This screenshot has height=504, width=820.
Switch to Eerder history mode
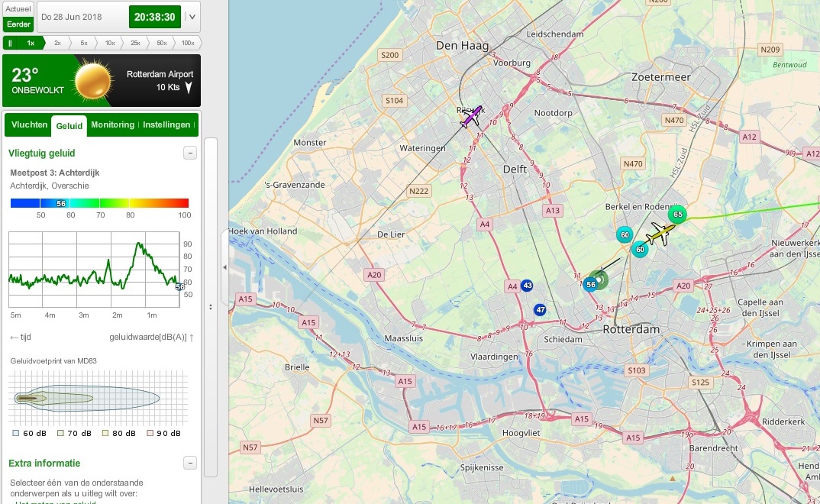point(18,24)
